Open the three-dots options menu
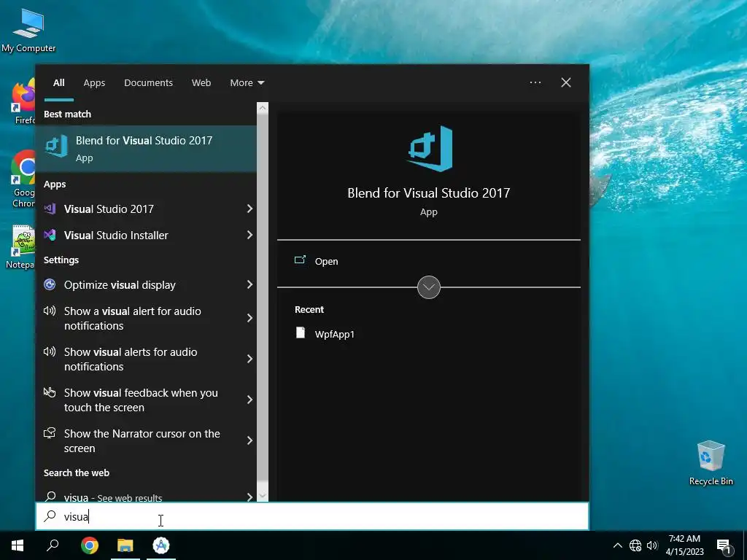The width and height of the screenshot is (747, 560). (x=535, y=82)
